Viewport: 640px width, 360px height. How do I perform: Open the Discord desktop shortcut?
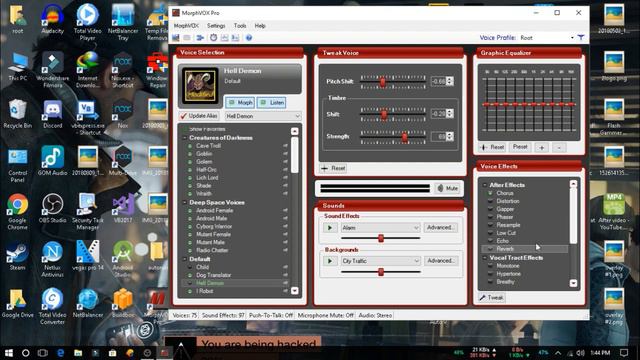coord(53,114)
